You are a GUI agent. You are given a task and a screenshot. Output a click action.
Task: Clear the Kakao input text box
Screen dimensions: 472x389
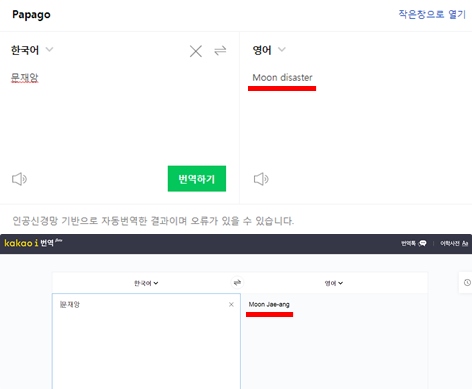pos(231,304)
